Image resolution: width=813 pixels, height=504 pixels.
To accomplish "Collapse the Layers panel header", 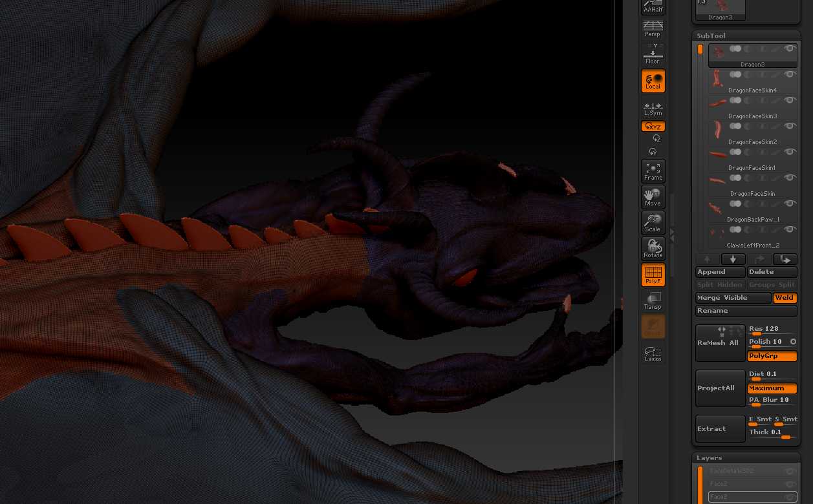I will 709,457.
